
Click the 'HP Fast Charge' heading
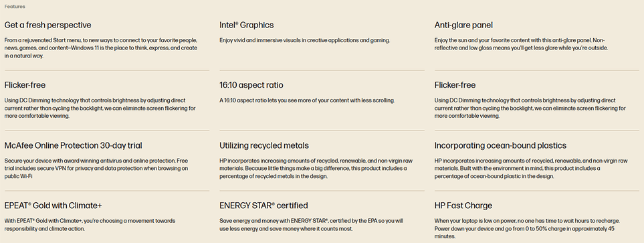(463, 206)
